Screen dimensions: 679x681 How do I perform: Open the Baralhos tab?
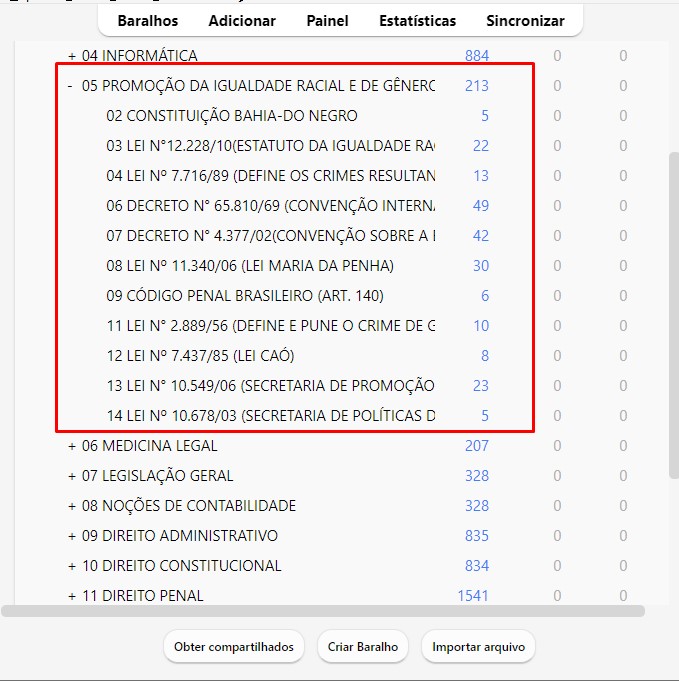coord(148,21)
